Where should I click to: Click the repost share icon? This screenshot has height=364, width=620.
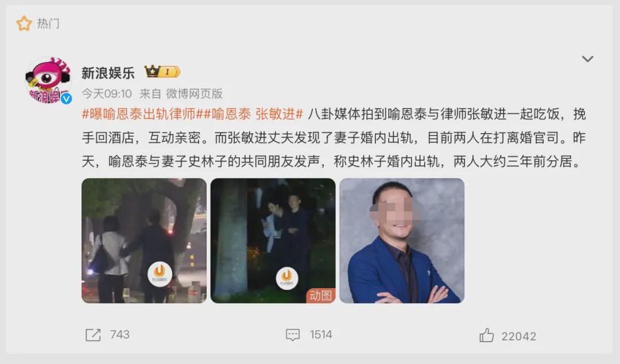pos(94,335)
